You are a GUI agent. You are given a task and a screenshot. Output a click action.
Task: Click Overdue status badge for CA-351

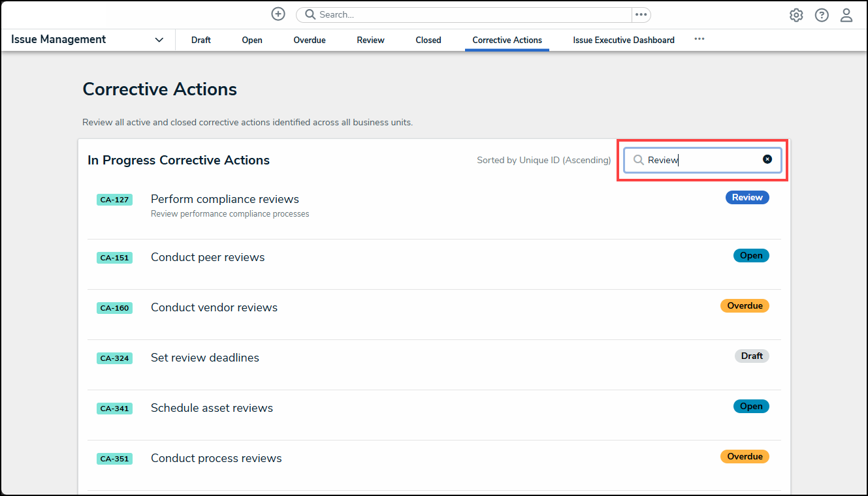click(745, 456)
